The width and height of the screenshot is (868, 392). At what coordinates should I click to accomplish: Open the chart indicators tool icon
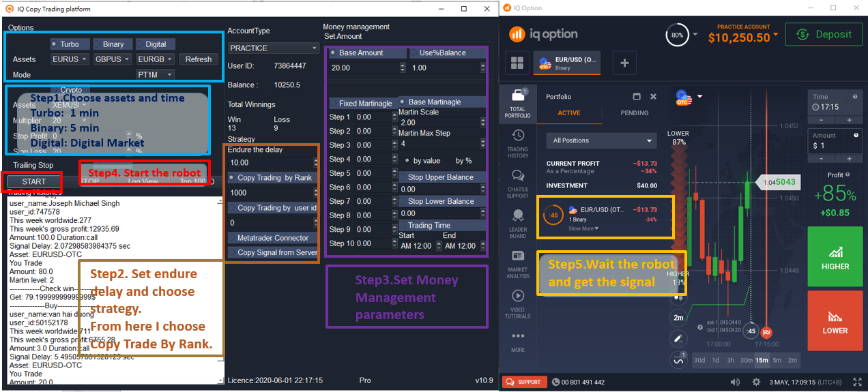point(678,360)
